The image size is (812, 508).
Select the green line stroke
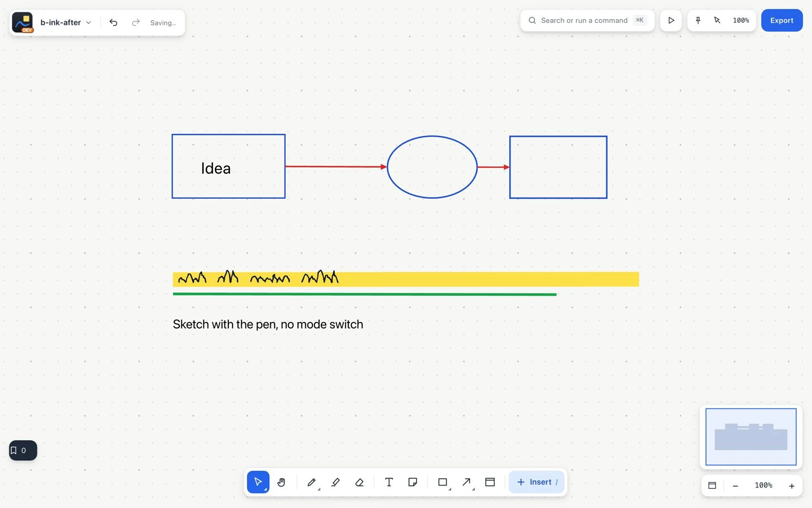364,294
